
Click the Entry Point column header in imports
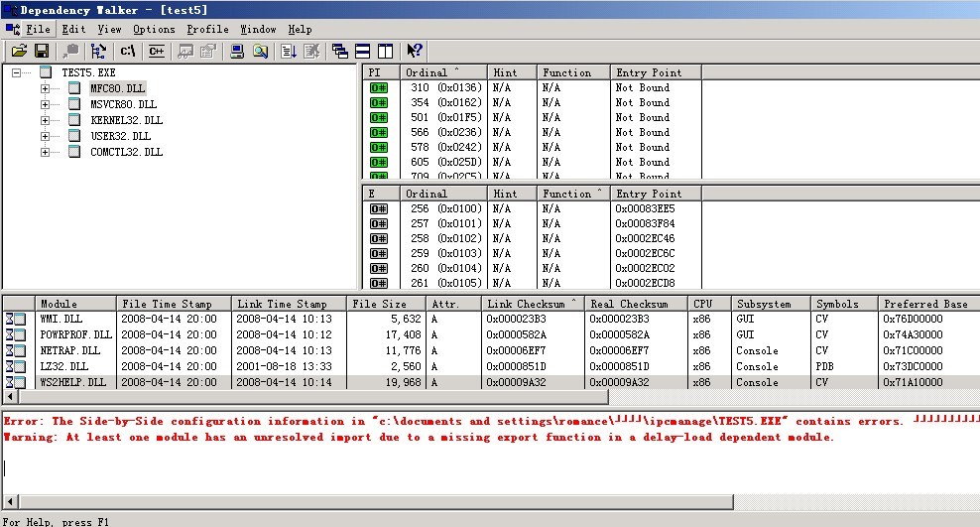pyautogui.click(x=649, y=72)
